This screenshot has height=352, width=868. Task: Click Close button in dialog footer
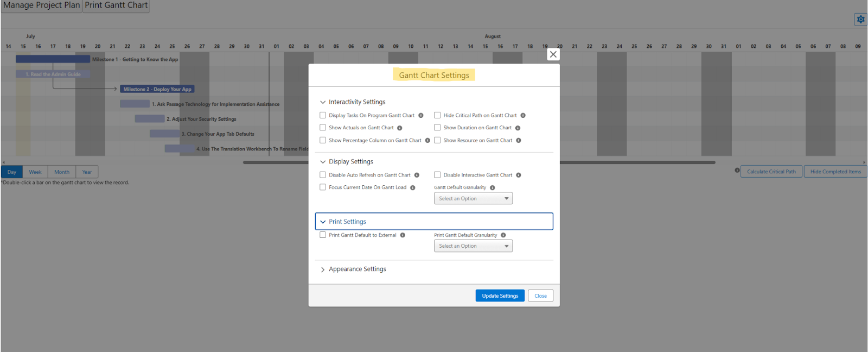click(x=540, y=296)
